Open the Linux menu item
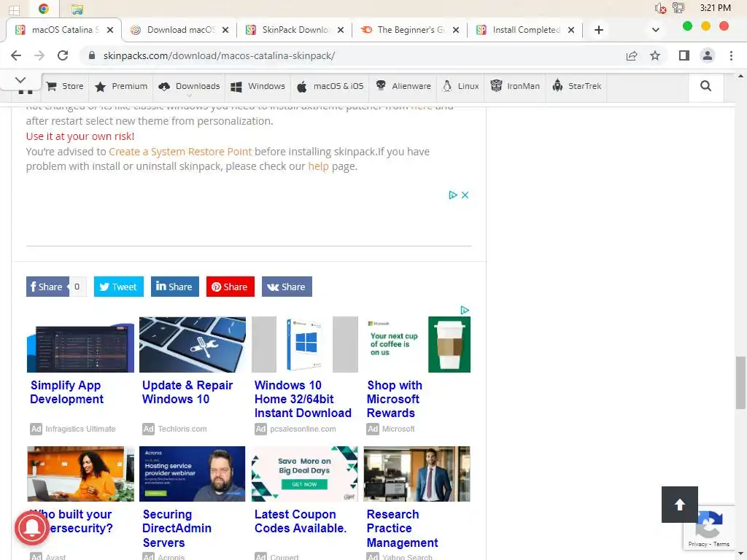Viewport: 747px width, 560px height. [461, 86]
